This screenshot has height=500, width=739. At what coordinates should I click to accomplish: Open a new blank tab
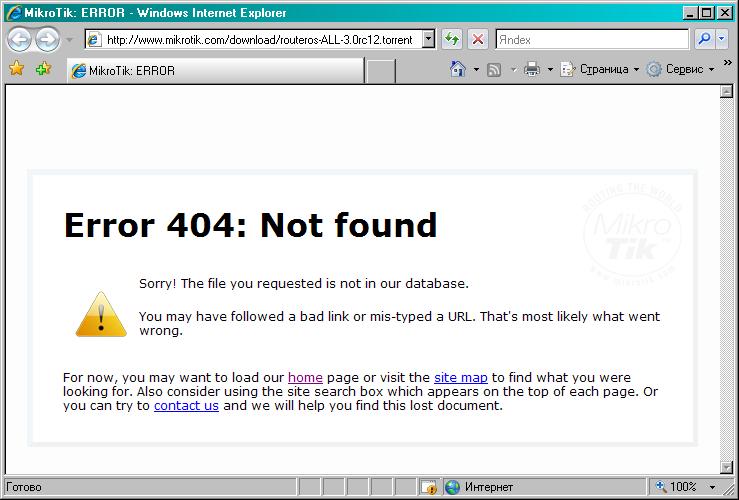click(381, 71)
